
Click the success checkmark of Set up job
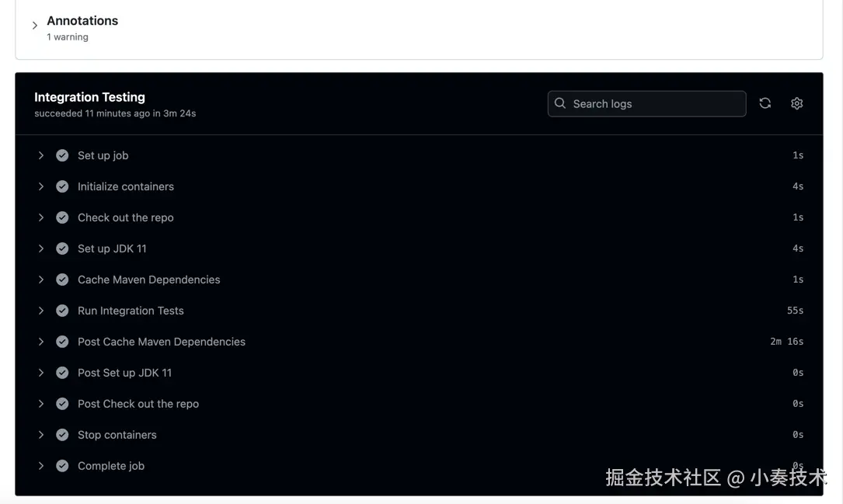[x=62, y=155]
